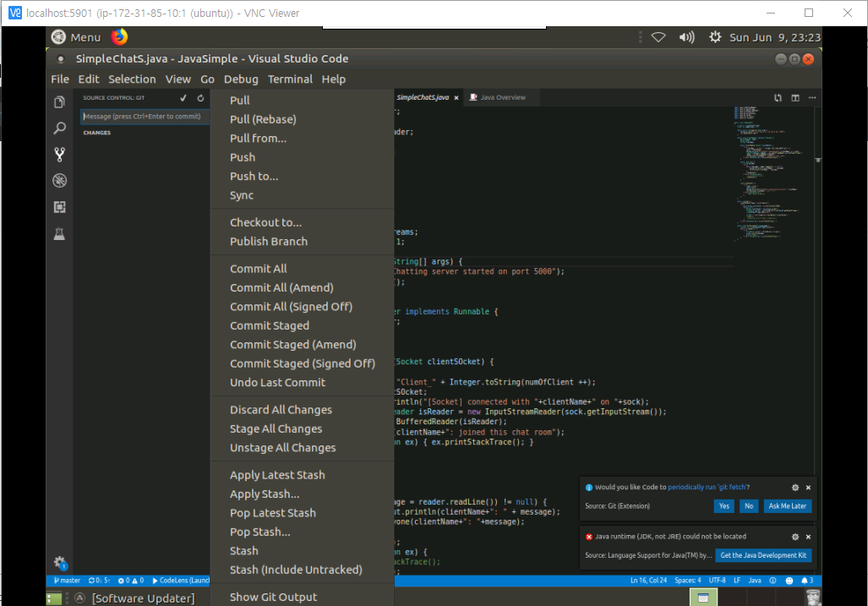Screen dimensions: 868x606
Task: Follow the periodically run 'git fetch' link
Action: point(707,487)
